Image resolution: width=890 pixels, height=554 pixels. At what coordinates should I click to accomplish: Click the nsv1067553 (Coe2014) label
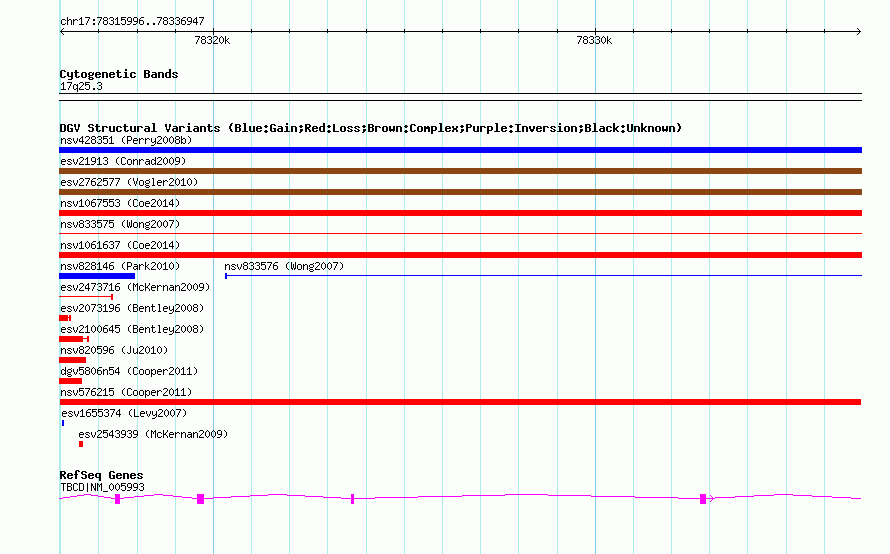click(x=120, y=203)
